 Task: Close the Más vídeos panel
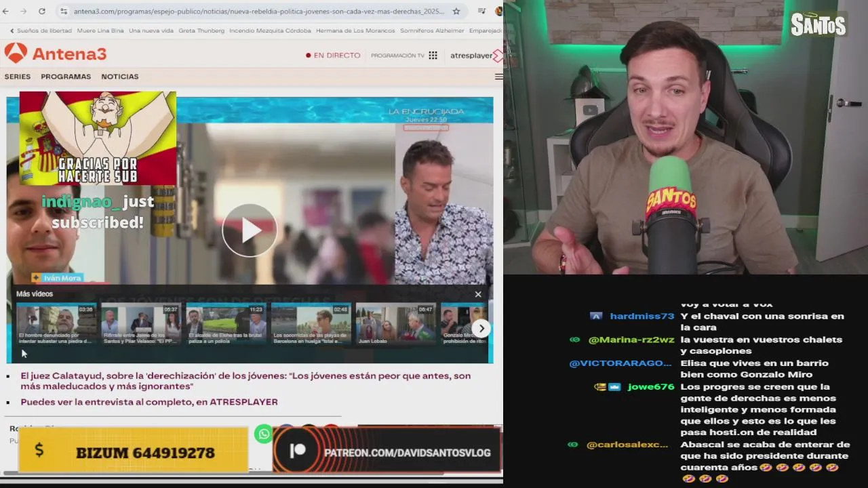click(x=478, y=294)
